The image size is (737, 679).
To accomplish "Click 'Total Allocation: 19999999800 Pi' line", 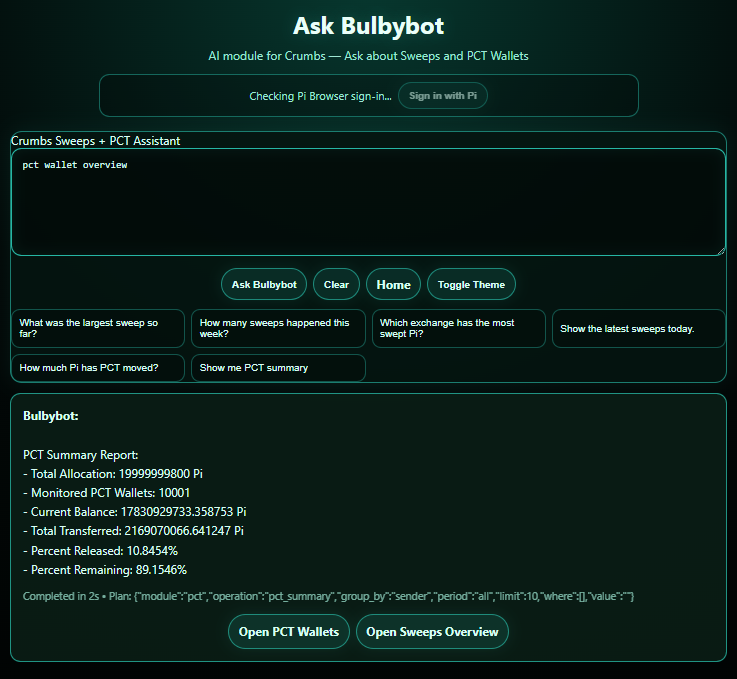I will click(x=113, y=474).
